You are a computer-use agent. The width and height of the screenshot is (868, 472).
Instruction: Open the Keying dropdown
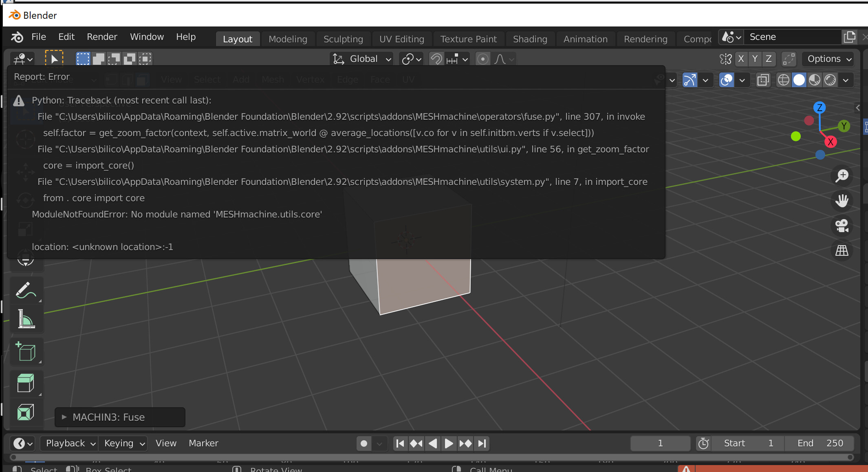[x=123, y=443]
